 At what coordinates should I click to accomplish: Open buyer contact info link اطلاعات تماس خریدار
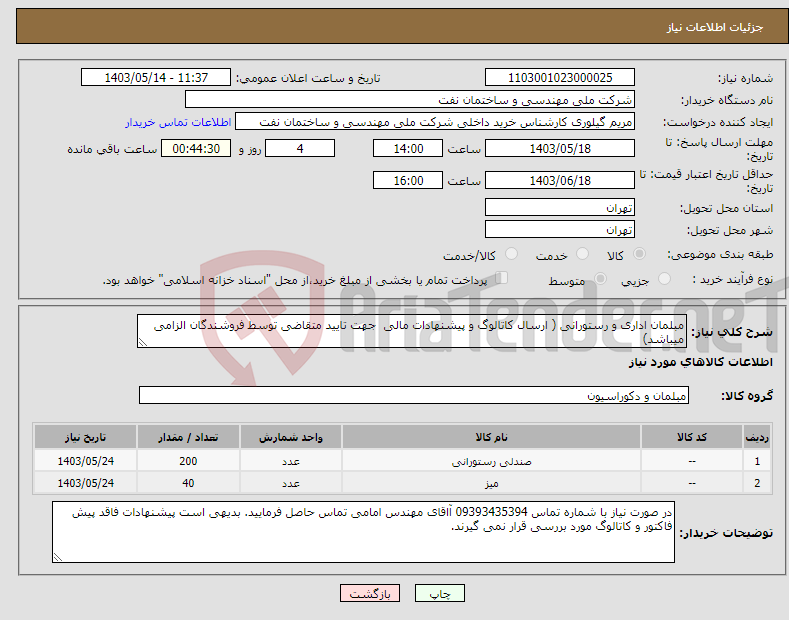tap(178, 122)
